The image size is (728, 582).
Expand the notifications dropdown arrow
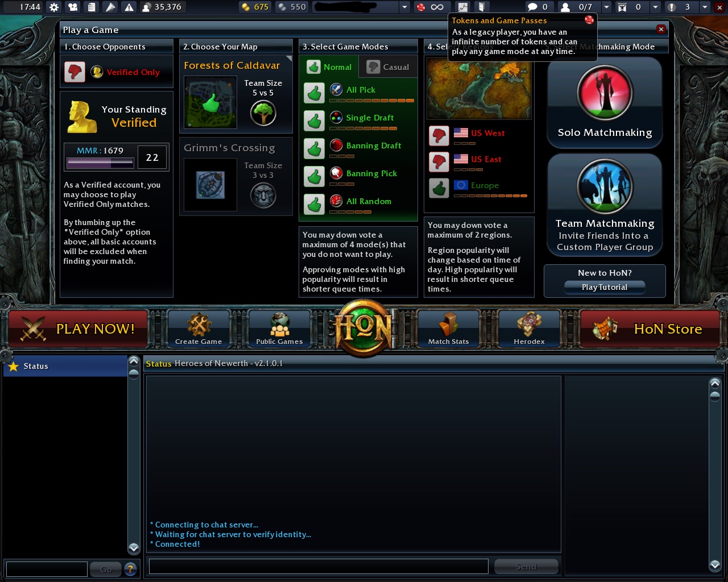[705, 7]
